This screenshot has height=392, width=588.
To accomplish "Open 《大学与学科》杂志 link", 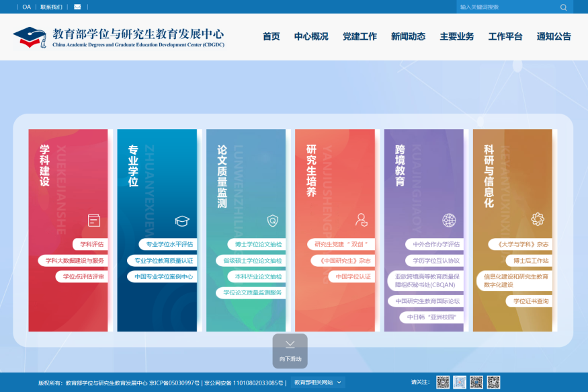I will [x=520, y=244].
